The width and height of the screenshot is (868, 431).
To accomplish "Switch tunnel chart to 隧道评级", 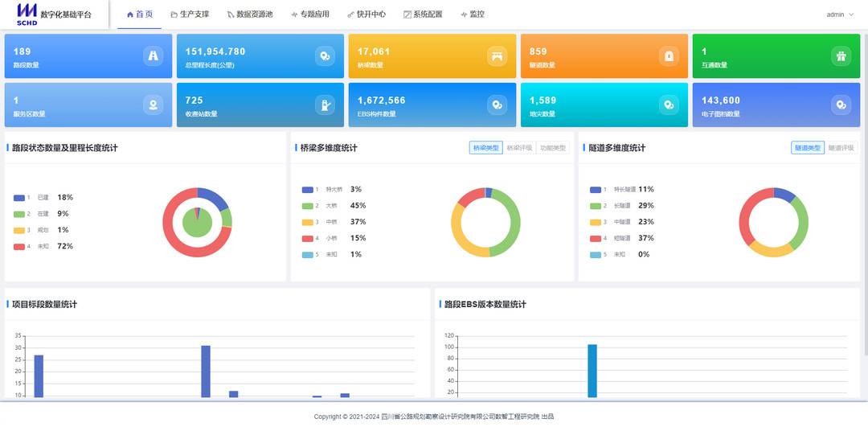I will (x=841, y=148).
